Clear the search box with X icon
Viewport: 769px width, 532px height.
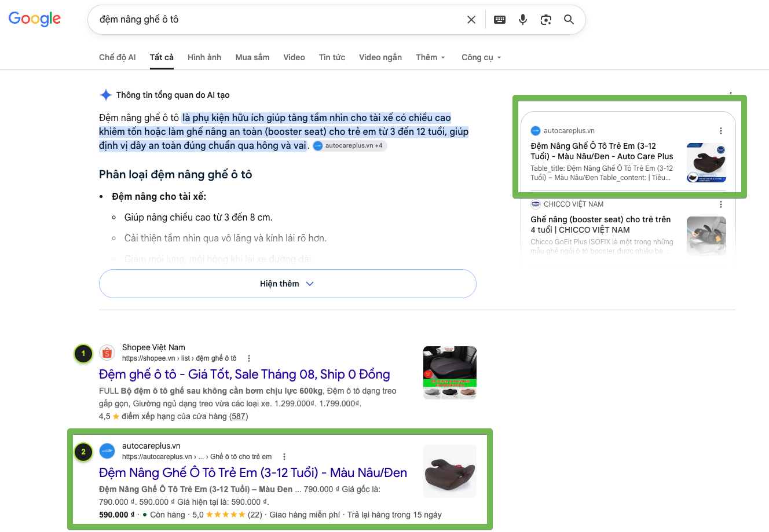471,20
